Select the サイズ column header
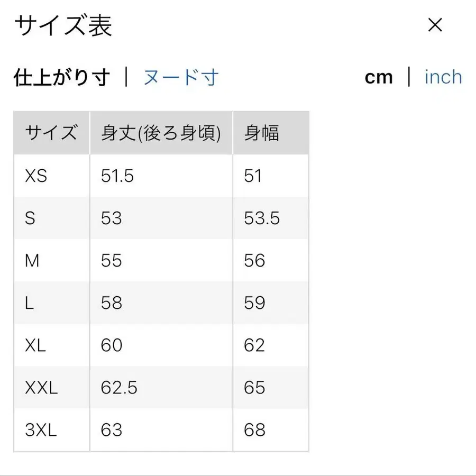 [x=51, y=132]
